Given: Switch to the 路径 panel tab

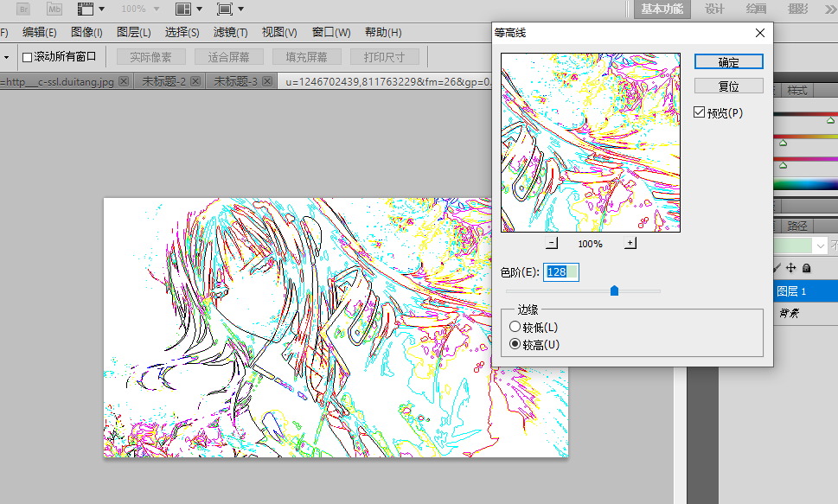Looking at the screenshot, I should [x=796, y=226].
